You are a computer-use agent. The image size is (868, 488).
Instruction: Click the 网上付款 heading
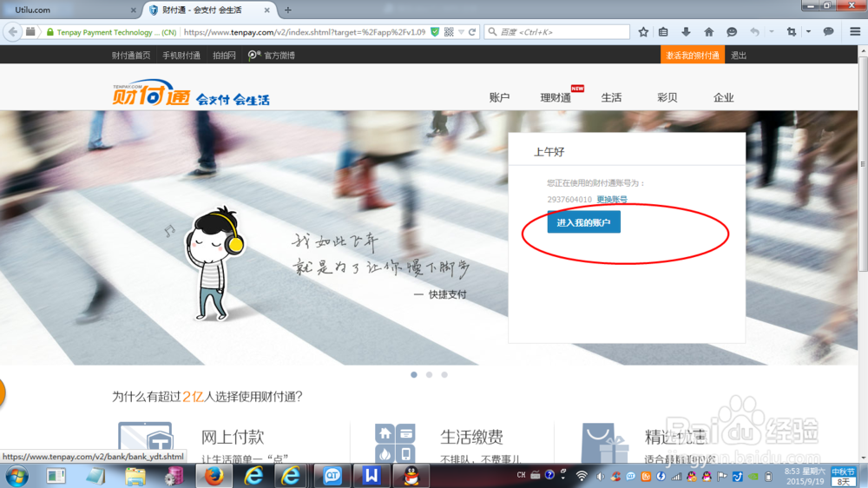pos(233,437)
